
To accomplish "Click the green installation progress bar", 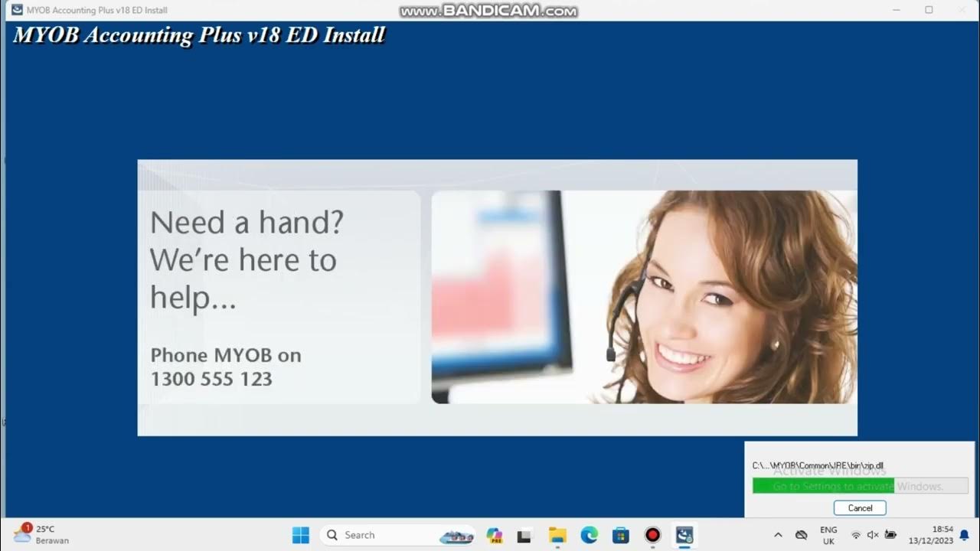I will click(860, 486).
